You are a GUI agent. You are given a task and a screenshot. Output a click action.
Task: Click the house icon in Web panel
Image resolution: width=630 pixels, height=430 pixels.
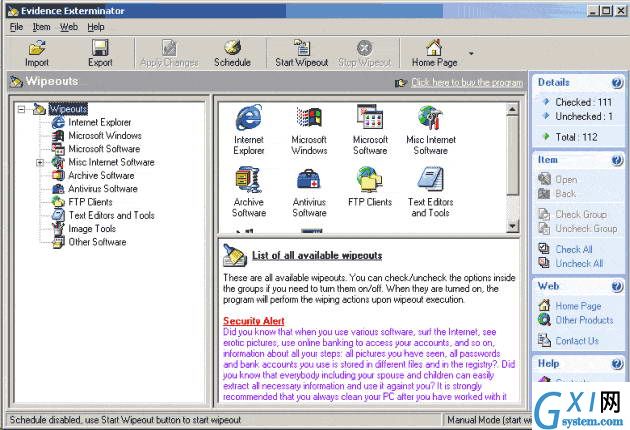click(x=544, y=305)
